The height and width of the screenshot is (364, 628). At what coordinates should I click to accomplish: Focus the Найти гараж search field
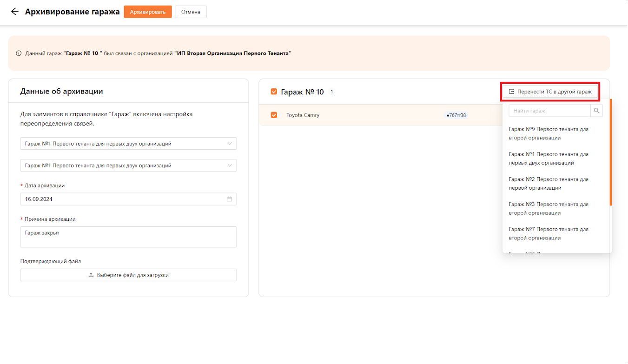(549, 111)
